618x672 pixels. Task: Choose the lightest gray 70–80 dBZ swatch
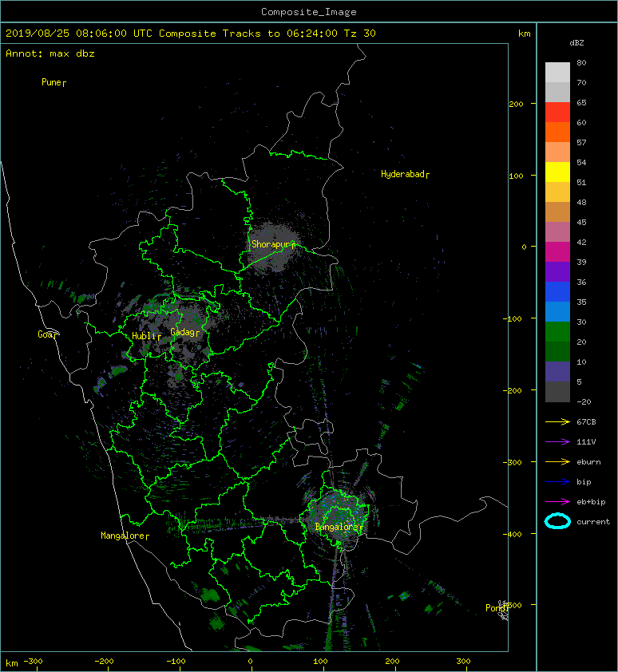coord(557,73)
